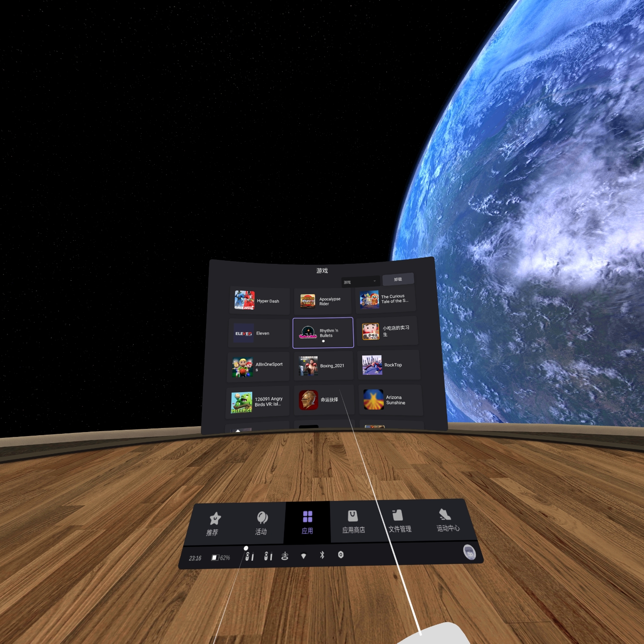The width and height of the screenshot is (644, 644).
Task: Launch Rhythm 'n Bullets
Action: (x=323, y=333)
